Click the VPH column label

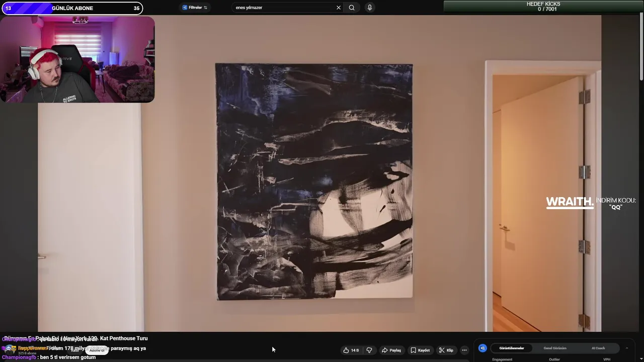pos(607,359)
